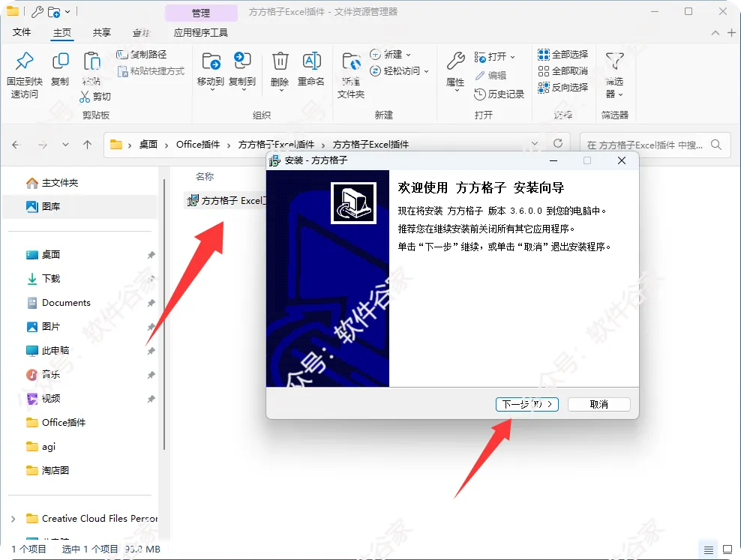Image resolution: width=741 pixels, height=560 pixels.
Task: Click Copy Path in the clipboard group
Action: [x=142, y=54]
